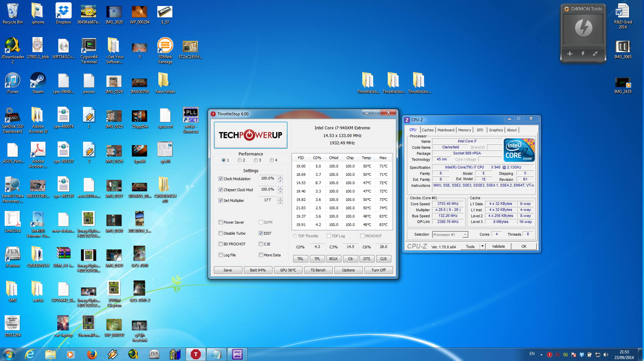Click the TechPowerUp logo in ThrottleStop

pos(250,135)
